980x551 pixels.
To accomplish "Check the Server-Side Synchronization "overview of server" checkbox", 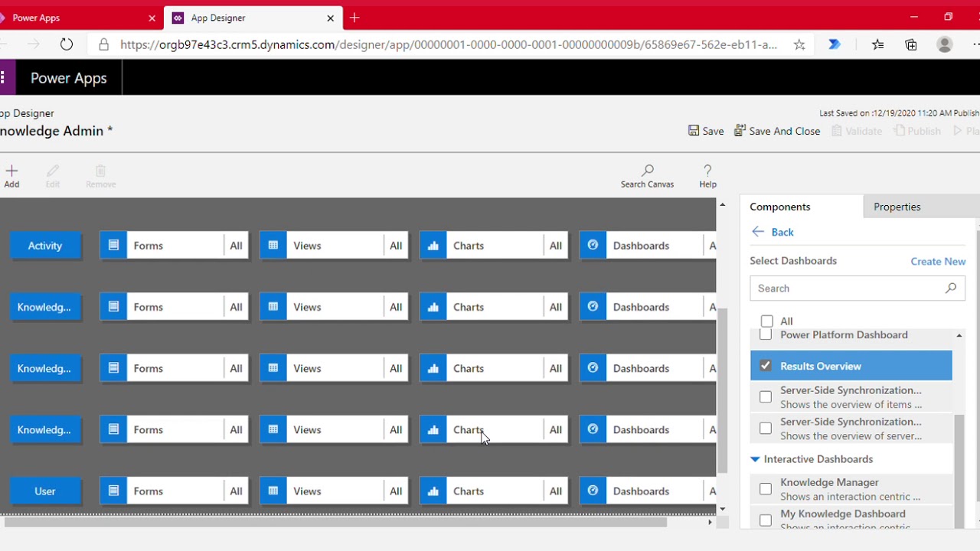I will [x=766, y=429].
